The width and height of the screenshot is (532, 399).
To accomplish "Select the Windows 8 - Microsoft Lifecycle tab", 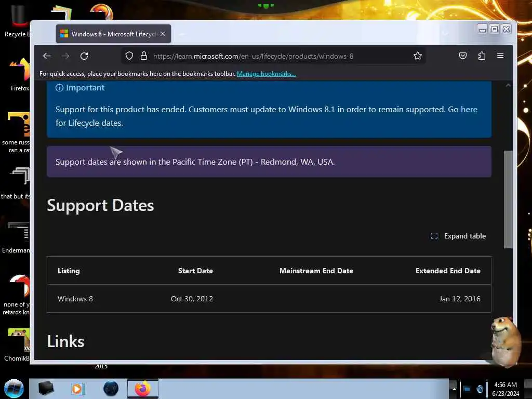I will [x=114, y=34].
